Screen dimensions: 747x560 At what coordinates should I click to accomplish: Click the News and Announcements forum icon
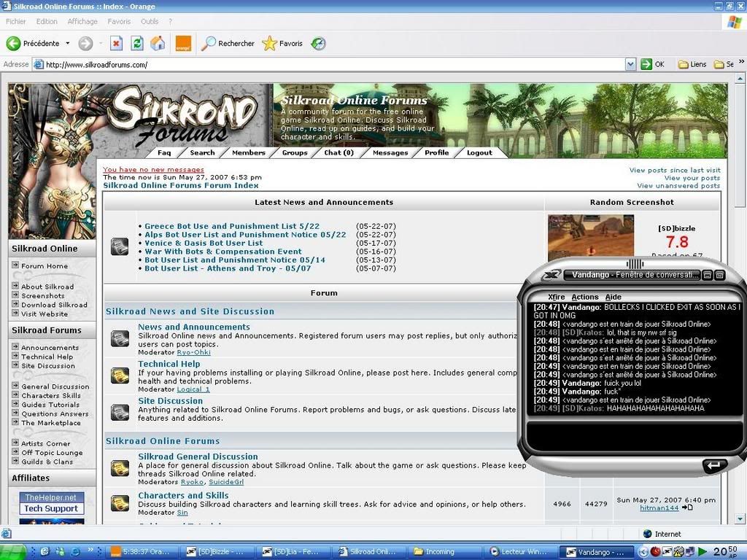[120, 339]
